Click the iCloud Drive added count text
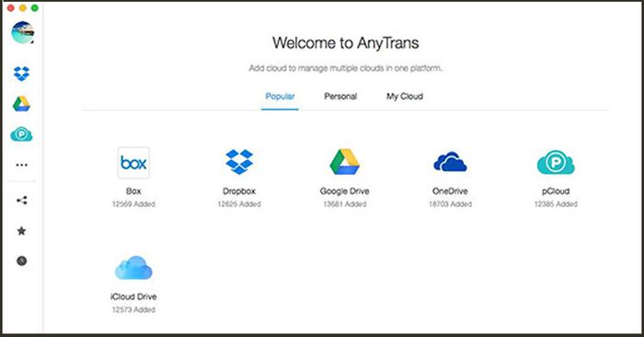644x337 pixels. 133,310
